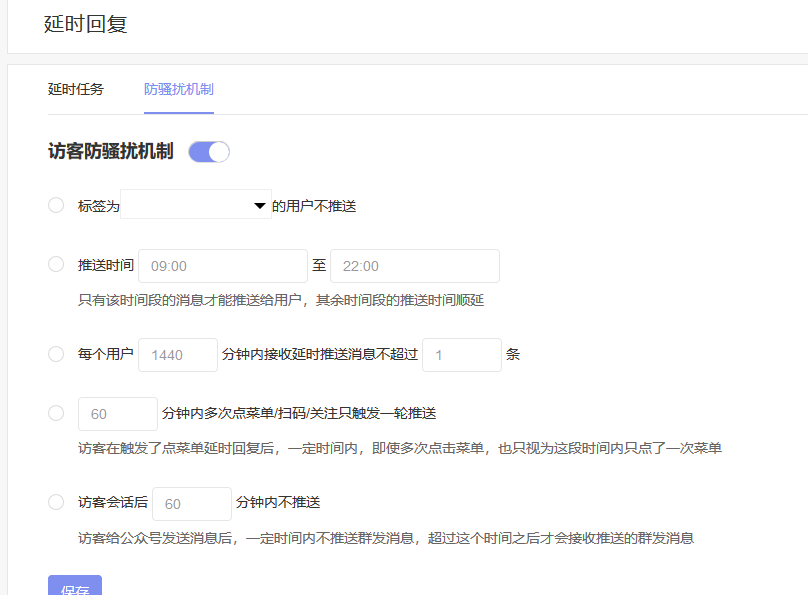
Task: Click the message count field showing 1
Action: [x=462, y=355]
